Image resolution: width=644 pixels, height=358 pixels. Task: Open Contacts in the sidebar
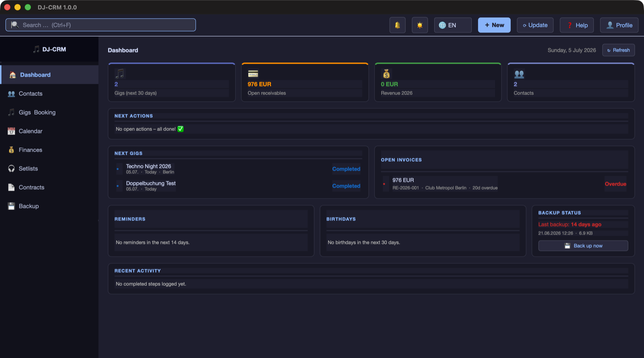(x=49, y=94)
